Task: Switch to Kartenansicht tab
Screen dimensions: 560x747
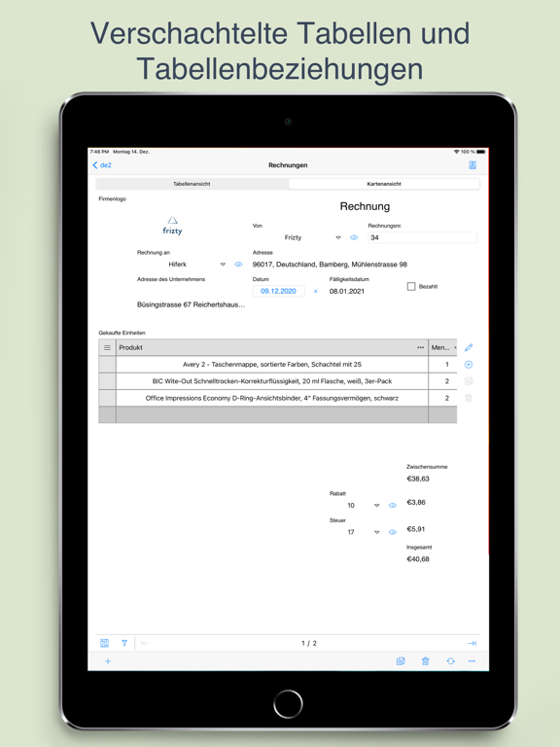Action: click(384, 184)
